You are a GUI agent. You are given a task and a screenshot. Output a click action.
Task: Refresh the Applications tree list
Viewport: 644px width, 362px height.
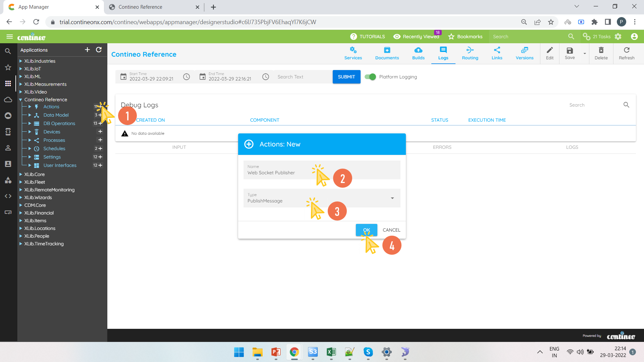click(x=99, y=50)
